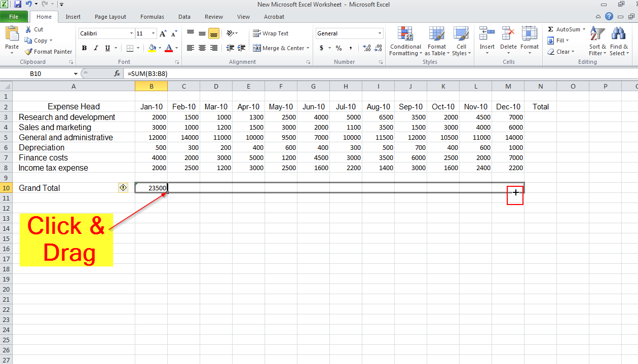
Task: Toggle Italic formatting
Action: pos(96,48)
